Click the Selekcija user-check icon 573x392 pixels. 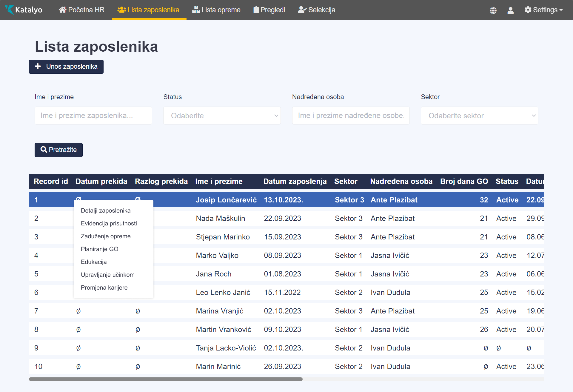(x=302, y=10)
